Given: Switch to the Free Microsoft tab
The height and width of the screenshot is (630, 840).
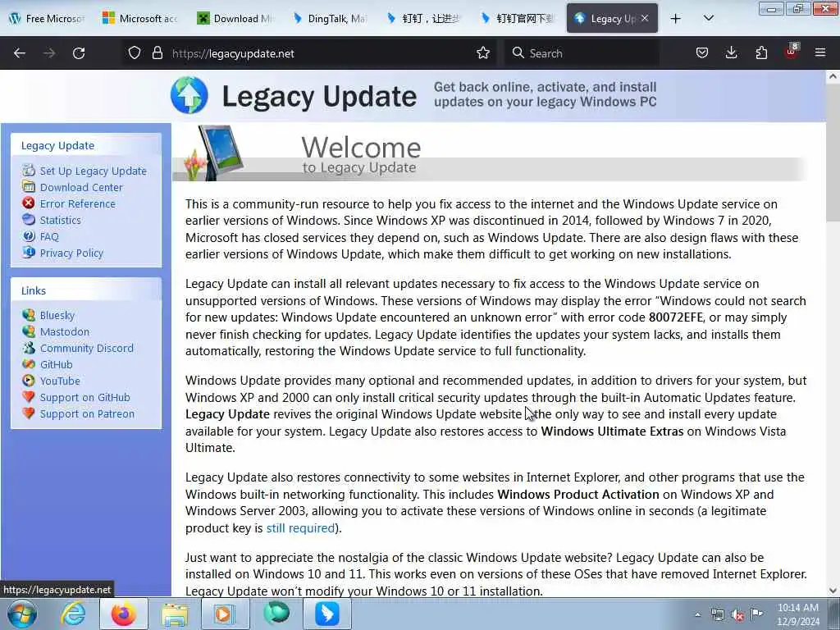Looking at the screenshot, I should (x=47, y=19).
